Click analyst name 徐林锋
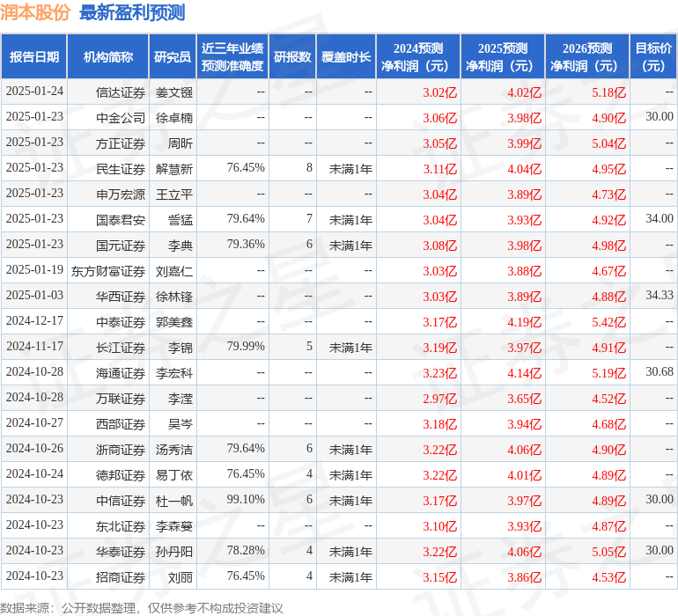Viewport: 678px width, 616px height. click(x=174, y=297)
